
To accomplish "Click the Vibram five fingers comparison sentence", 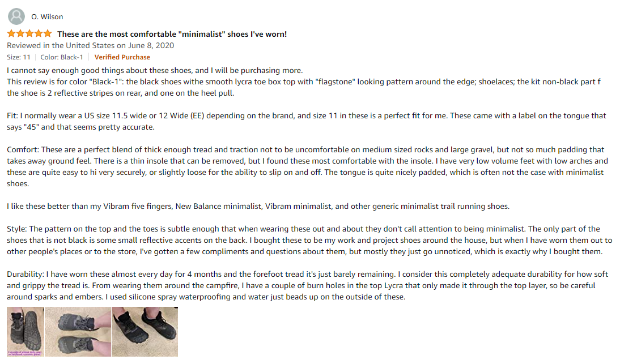I will (x=258, y=206).
